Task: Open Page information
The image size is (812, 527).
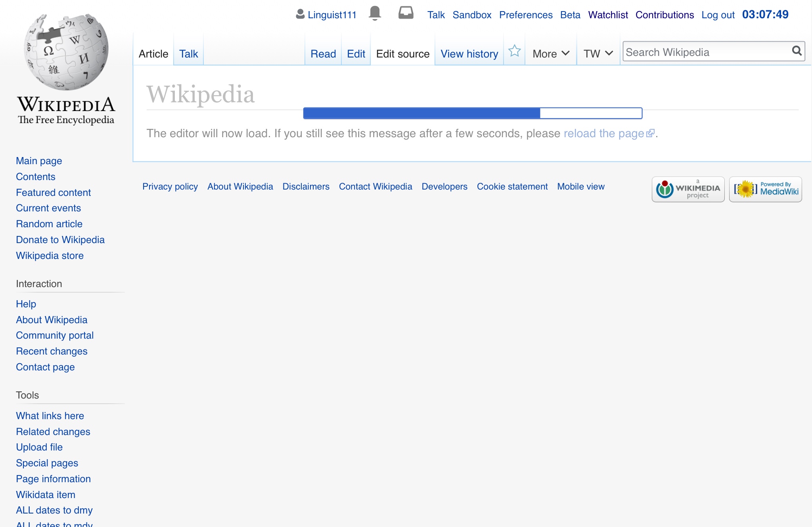Action: [x=54, y=479]
